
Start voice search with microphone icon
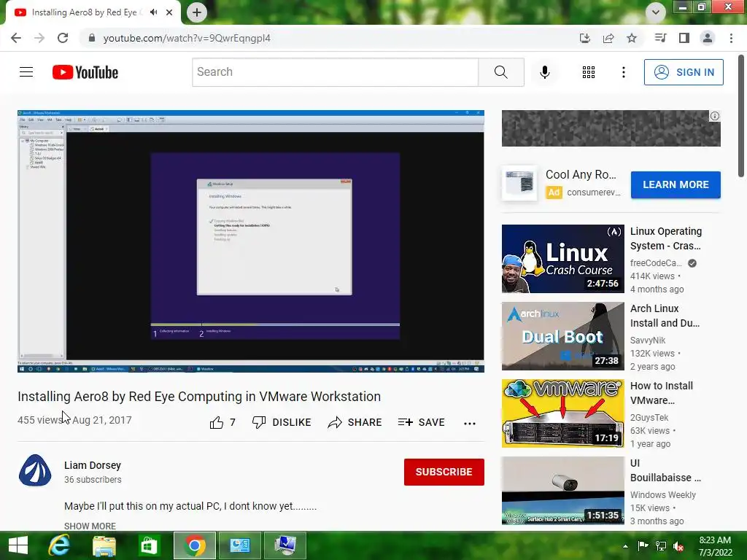[545, 72]
